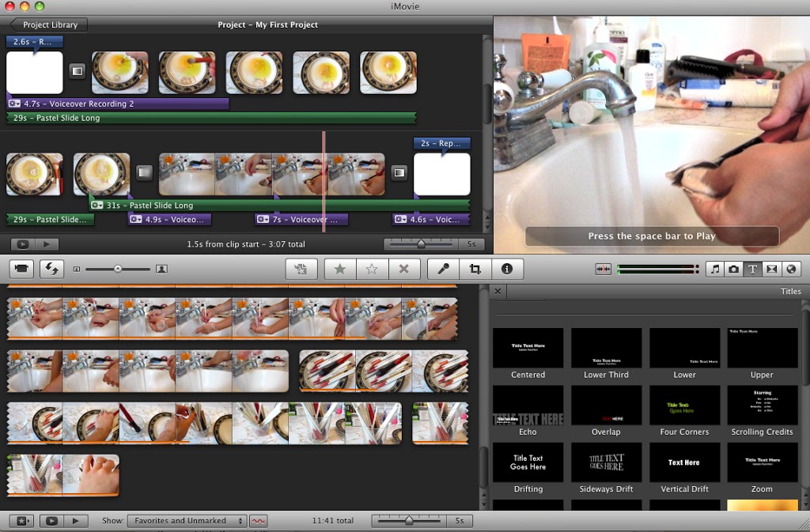Play the project from the beginning

[47, 244]
